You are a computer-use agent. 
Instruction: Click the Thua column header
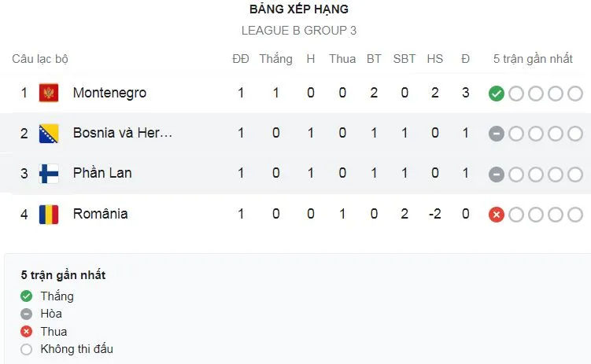click(342, 59)
